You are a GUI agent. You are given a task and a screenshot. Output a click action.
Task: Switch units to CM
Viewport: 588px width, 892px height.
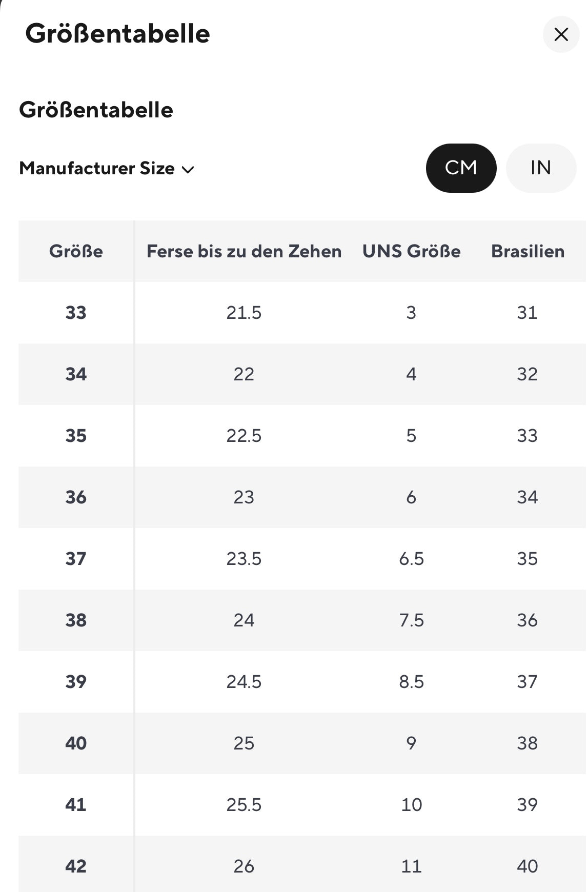(461, 168)
